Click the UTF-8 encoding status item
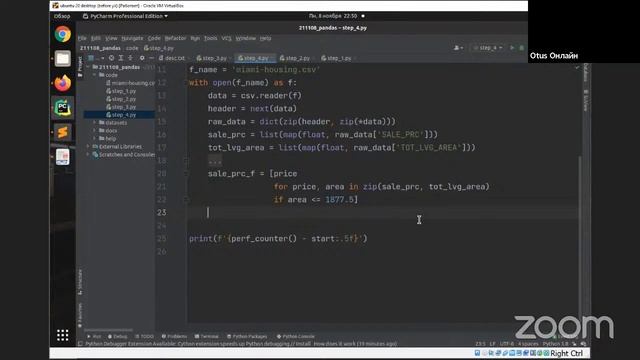 coord(507,344)
